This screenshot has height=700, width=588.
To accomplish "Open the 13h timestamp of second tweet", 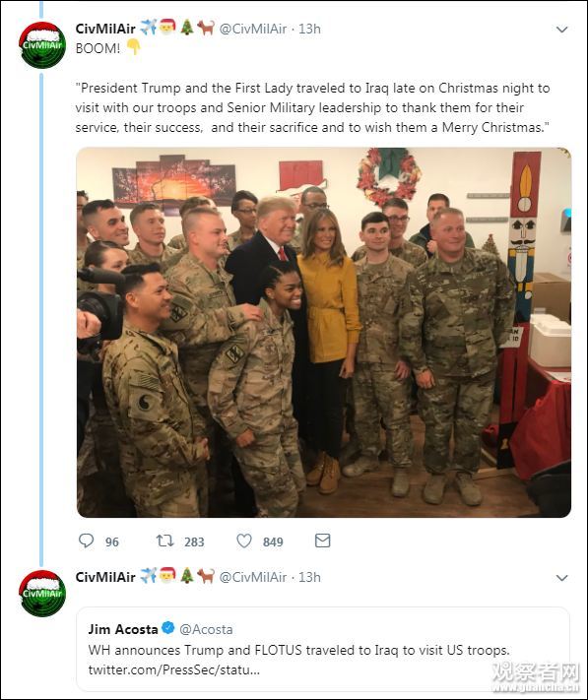I will [309, 577].
